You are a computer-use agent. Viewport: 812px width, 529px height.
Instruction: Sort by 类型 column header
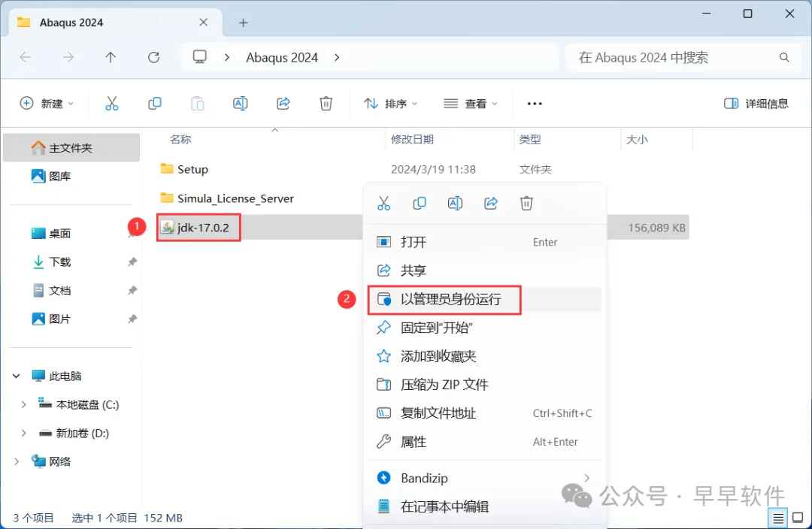530,139
